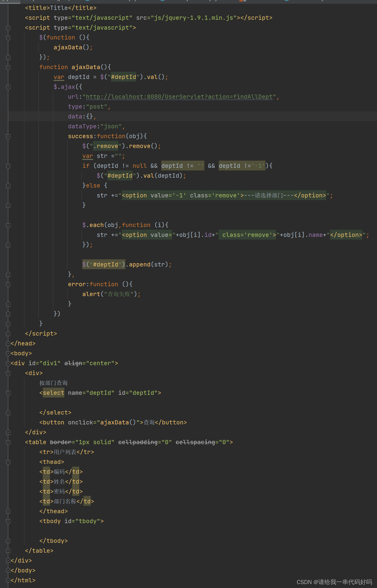
Task: Click the fold end marker at </thead>
Action: click(8, 511)
